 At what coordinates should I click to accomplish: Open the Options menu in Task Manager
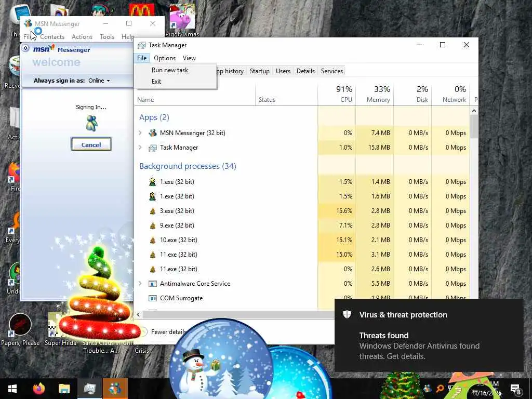[x=165, y=58]
